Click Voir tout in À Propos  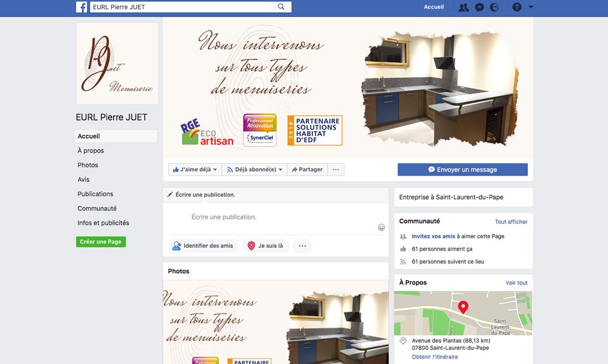516,283
